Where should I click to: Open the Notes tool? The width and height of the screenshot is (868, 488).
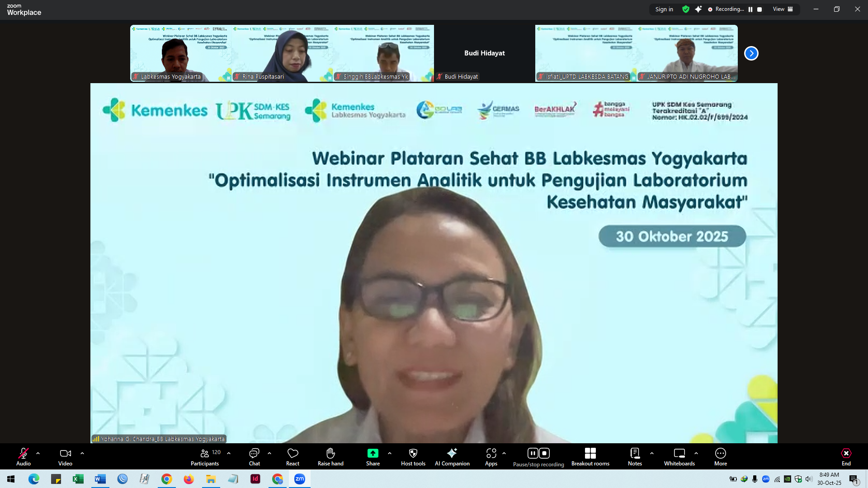pyautogui.click(x=635, y=456)
